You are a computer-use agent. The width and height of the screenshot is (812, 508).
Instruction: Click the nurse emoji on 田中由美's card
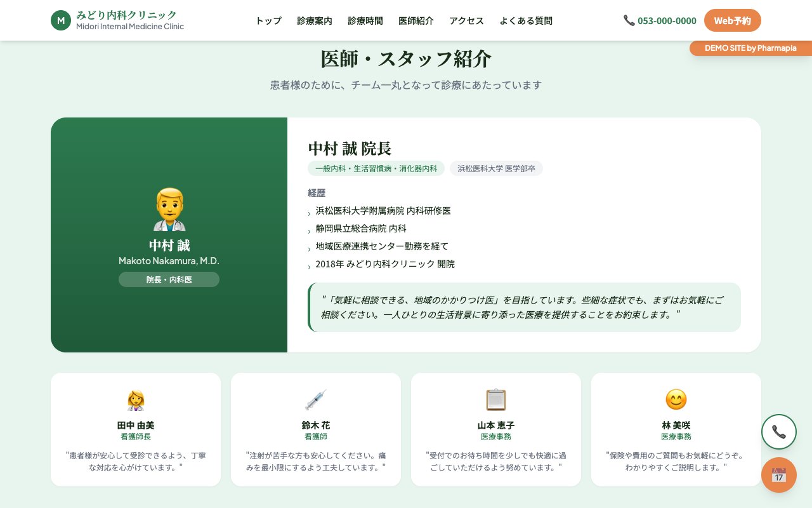tap(135, 400)
